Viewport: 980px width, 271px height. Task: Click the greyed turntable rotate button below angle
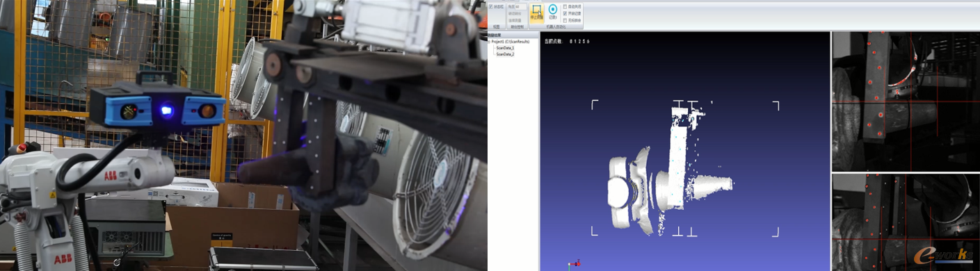click(x=515, y=13)
